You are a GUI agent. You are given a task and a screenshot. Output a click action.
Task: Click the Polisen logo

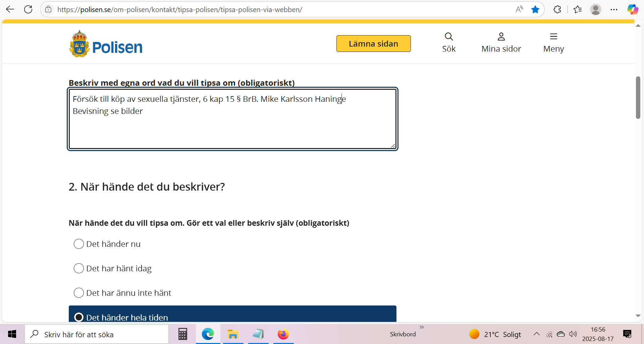point(106,44)
